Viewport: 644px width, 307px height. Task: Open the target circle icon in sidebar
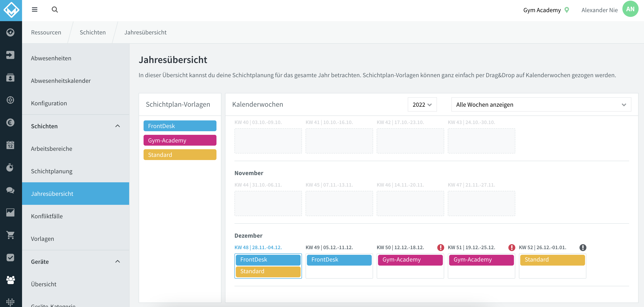(10, 100)
